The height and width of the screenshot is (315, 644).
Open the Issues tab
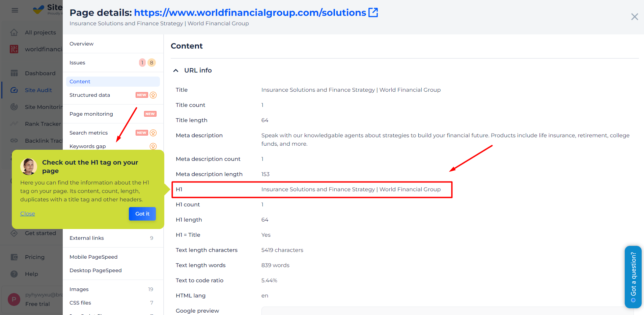77,63
